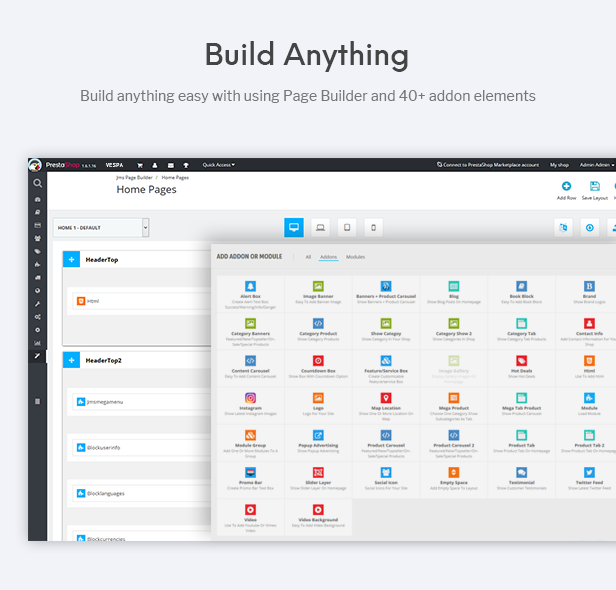Switch to the Modules tab

tap(356, 257)
